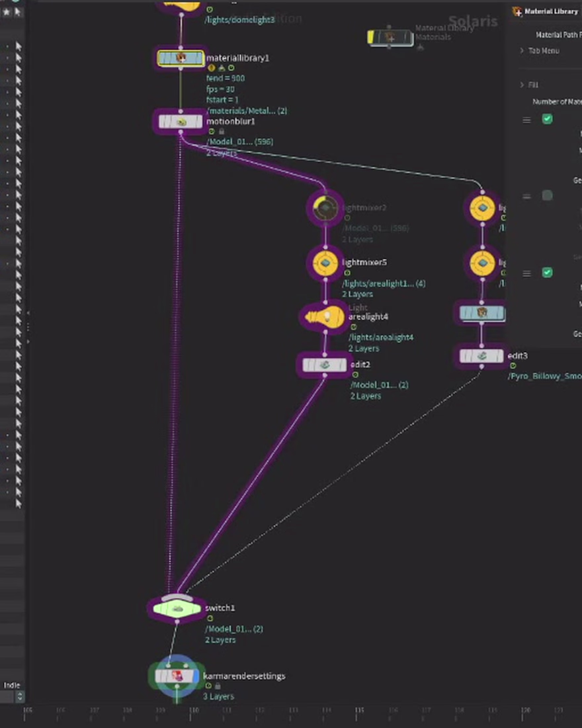Toggle the yellow flag on the dimmed Material Library node

point(370,38)
